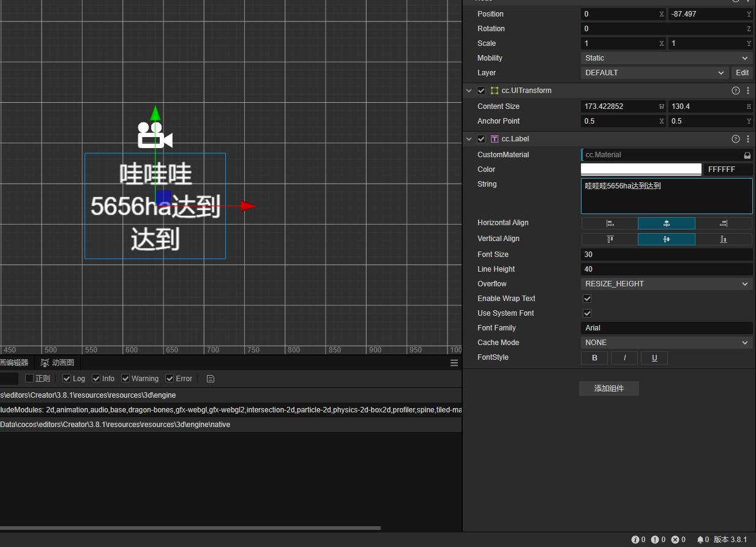Open help for cc.UITransform component
Image resolution: width=756 pixels, height=547 pixels.
pos(736,91)
